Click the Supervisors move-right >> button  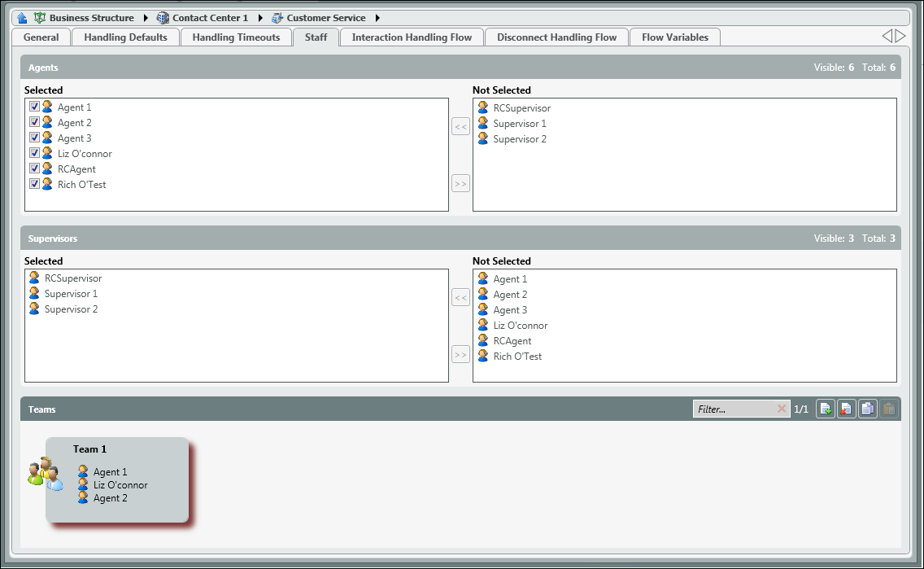[x=460, y=355]
